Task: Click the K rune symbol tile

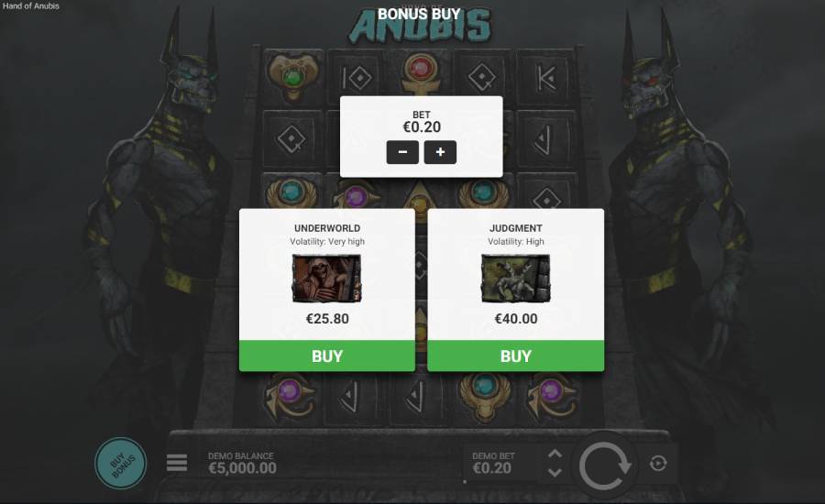Action: (546, 79)
